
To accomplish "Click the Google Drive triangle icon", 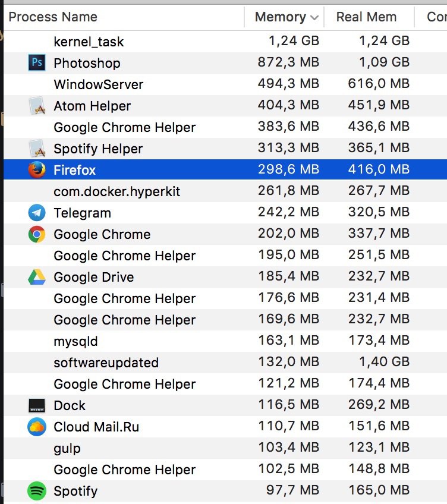I will [37, 277].
